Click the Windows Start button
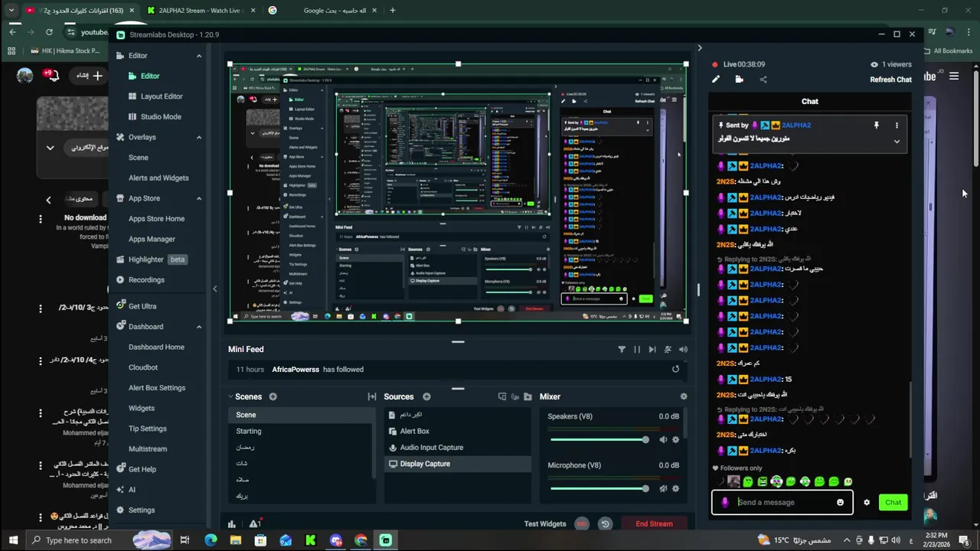The width and height of the screenshot is (980, 551). coord(13,540)
